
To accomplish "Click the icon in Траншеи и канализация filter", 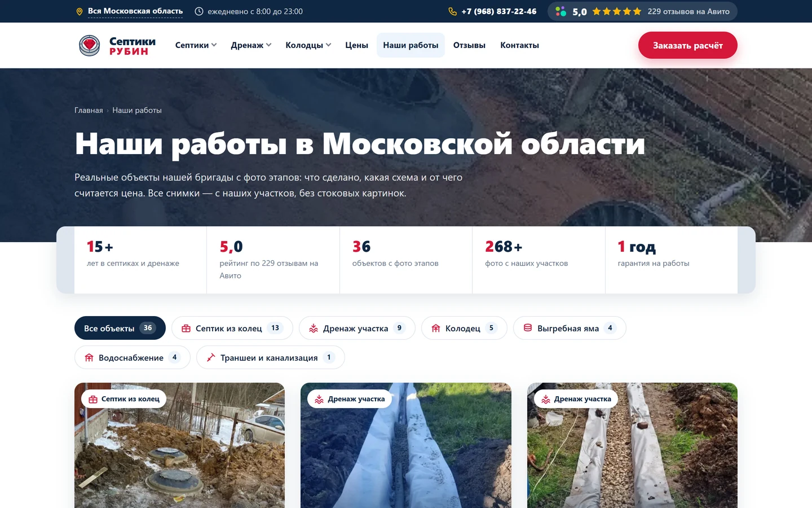I will click(211, 357).
